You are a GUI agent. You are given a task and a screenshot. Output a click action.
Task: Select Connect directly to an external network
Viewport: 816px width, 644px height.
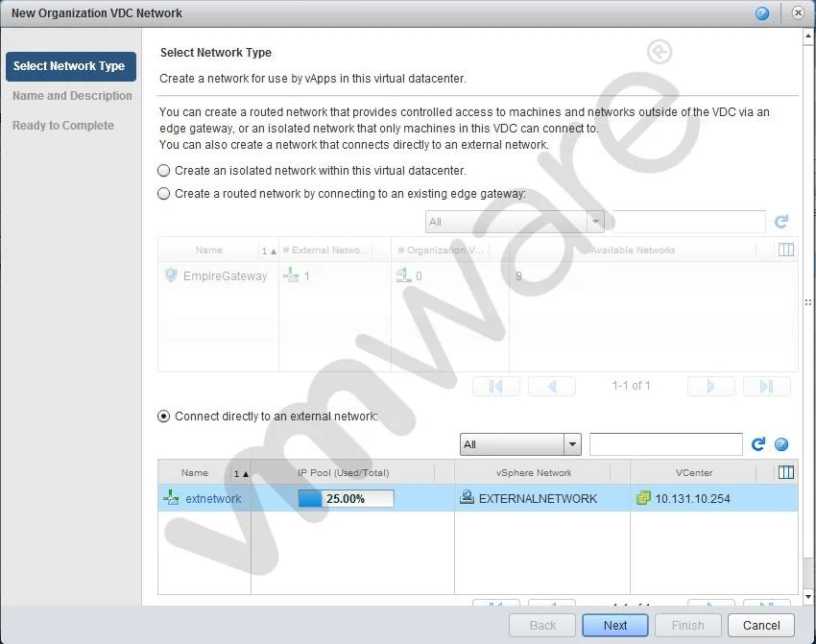[x=163, y=417]
